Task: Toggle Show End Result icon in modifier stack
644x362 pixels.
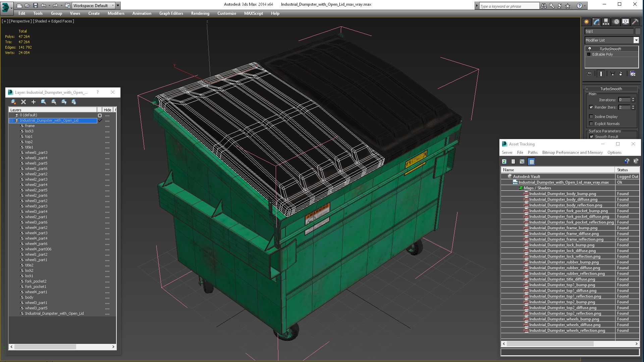Action: click(601, 74)
